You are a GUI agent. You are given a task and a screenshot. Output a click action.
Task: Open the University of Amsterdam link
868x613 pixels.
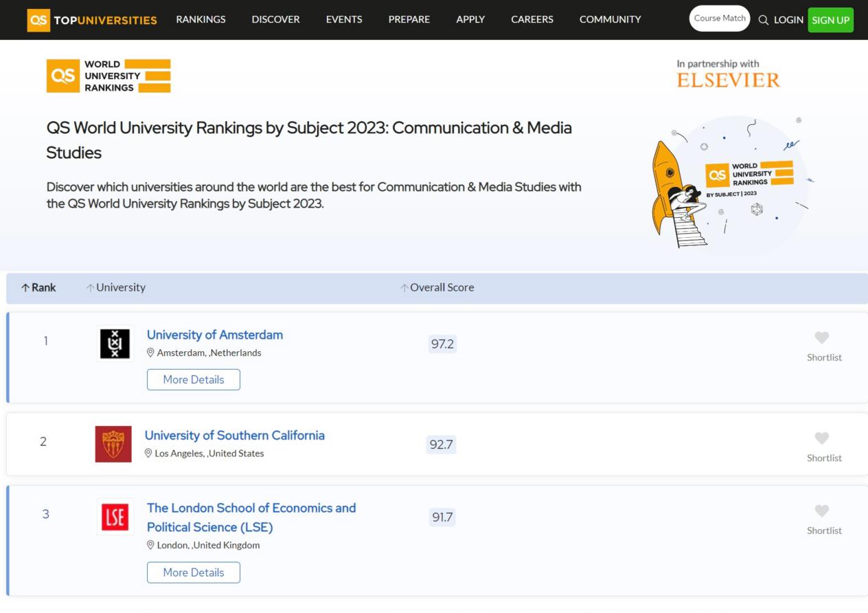tap(215, 335)
